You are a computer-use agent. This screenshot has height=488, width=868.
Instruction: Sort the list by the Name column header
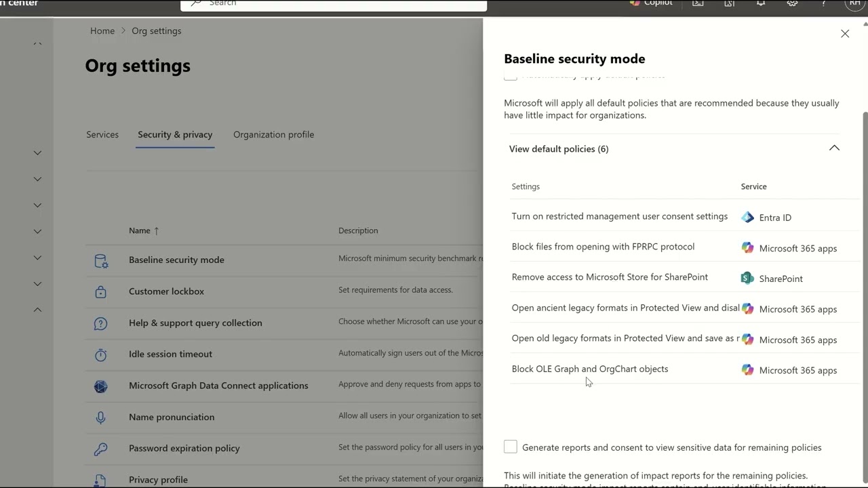tap(144, 230)
